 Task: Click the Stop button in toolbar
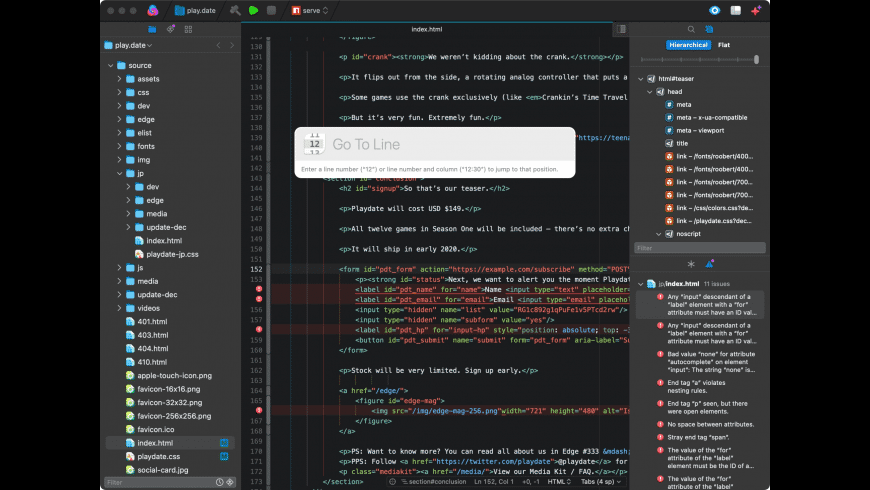(x=271, y=10)
